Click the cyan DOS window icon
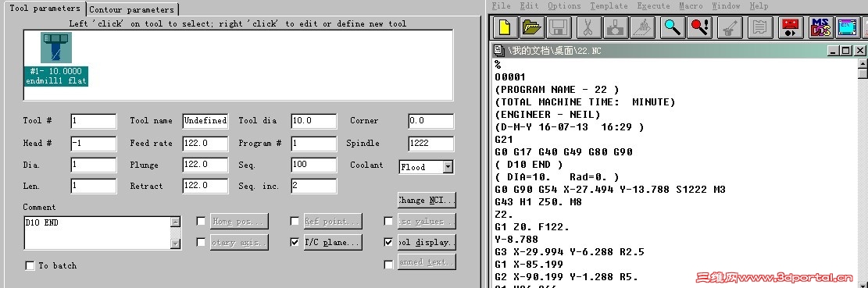Screen dimensions: 868x288 tap(847, 27)
